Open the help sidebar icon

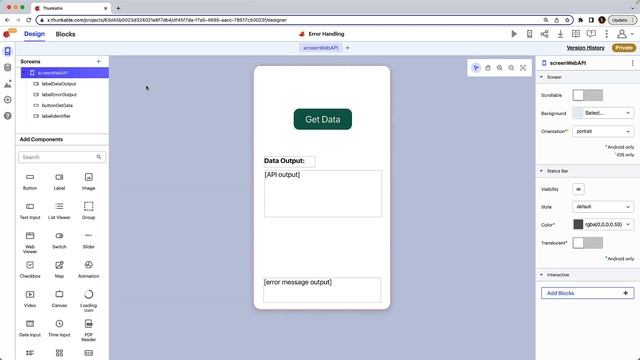(7, 116)
